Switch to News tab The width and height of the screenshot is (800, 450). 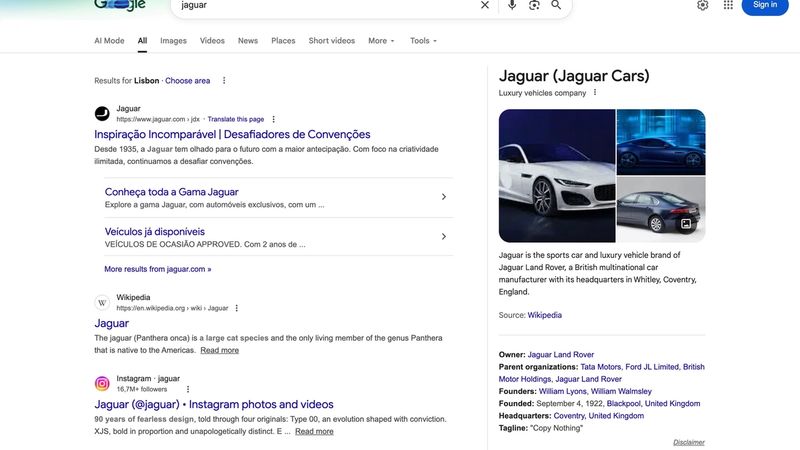pyautogui.click(x=248, y=41)
